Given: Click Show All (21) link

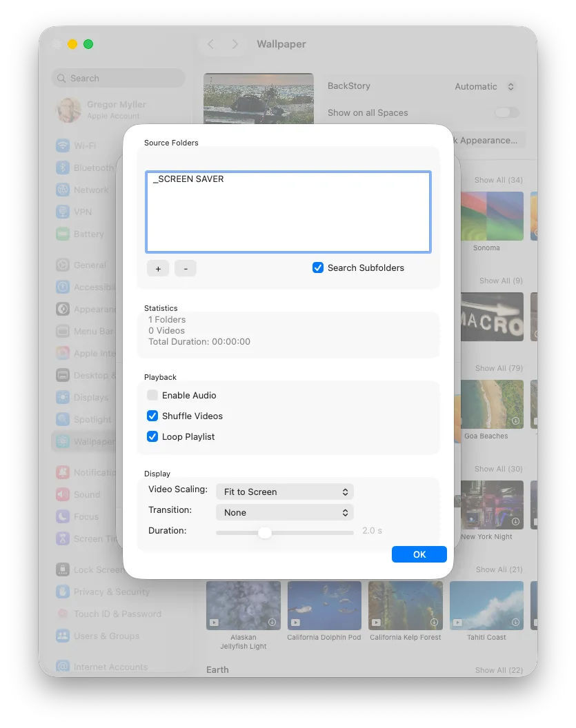Looking at the screenshot, I should click(499, 569).
